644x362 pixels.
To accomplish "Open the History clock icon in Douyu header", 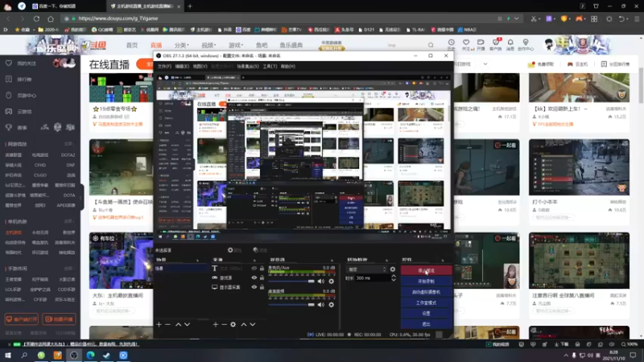I will pyautogui.click(x=451, y=43).
